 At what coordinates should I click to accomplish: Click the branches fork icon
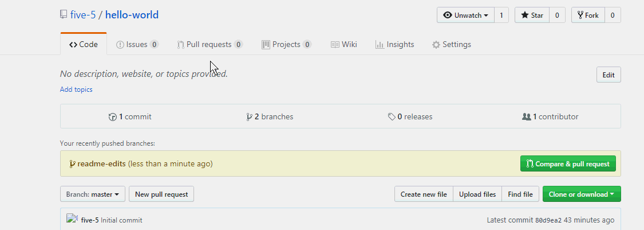[x=249, y=117]
